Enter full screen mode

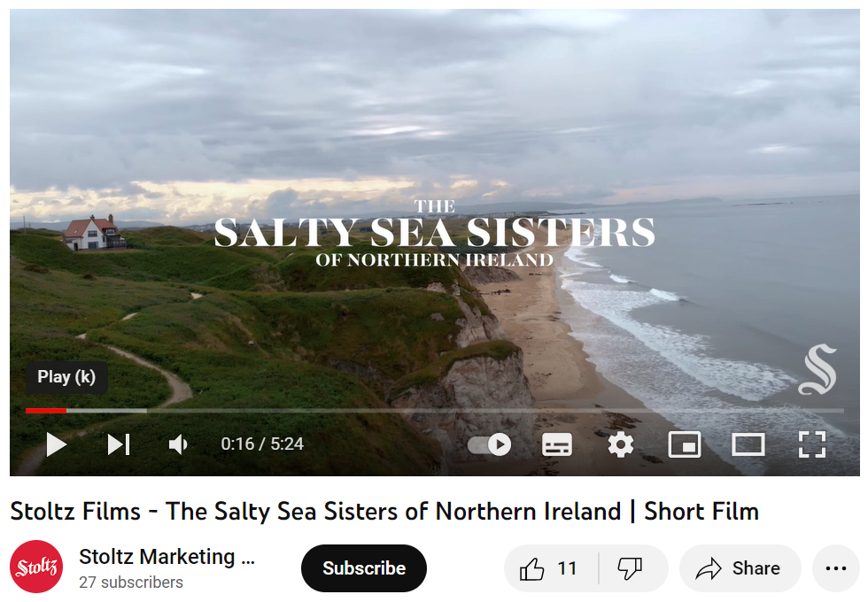[812, 444]
